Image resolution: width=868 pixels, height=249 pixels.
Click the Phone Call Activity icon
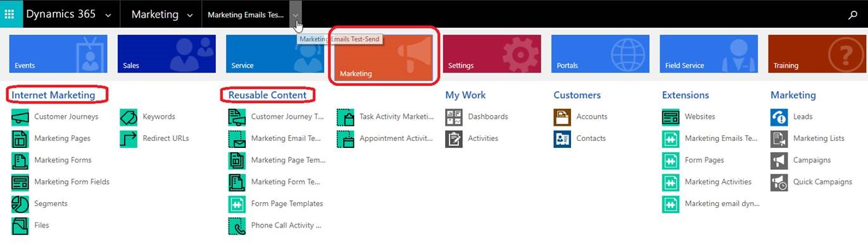tap(237, 226)
